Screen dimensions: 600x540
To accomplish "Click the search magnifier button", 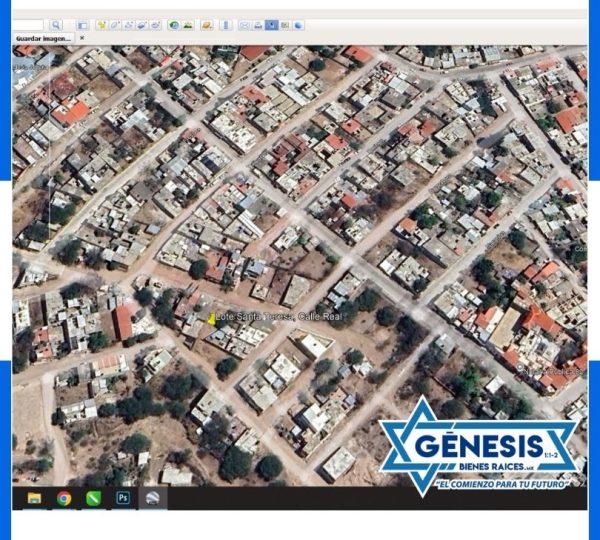I will pyautogui.click(x=56, y=24).
